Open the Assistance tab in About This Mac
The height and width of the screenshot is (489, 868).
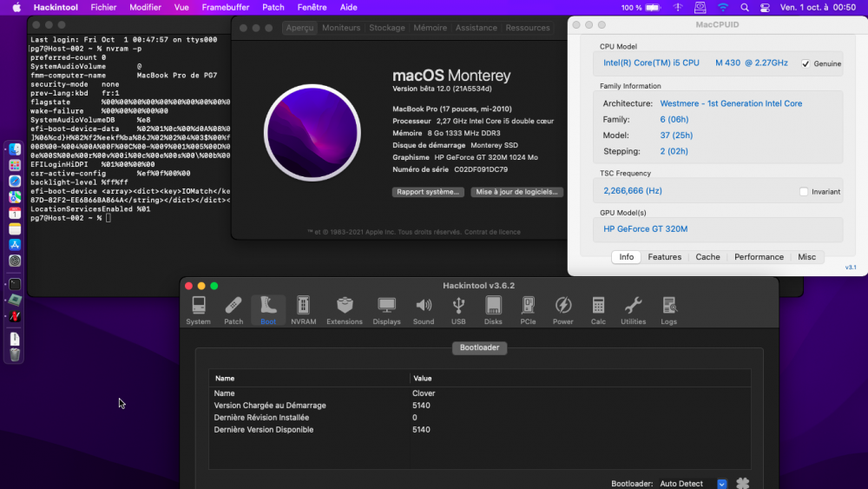(x=476, y=28)
